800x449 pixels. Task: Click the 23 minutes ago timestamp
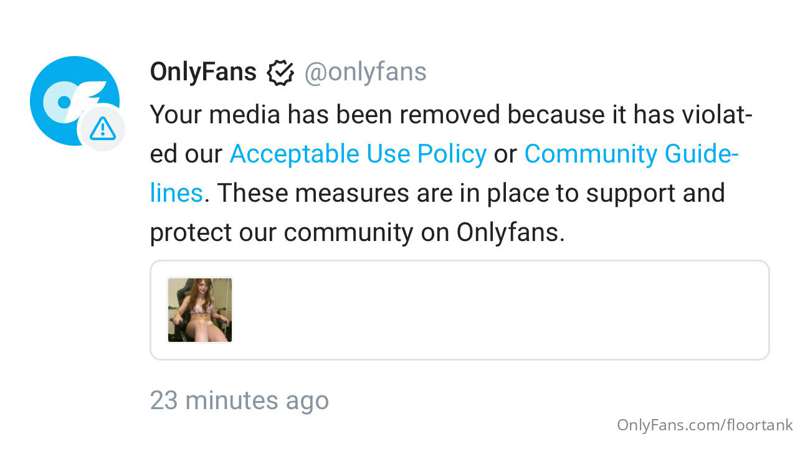pyautogui.click(x=239, y=401)
